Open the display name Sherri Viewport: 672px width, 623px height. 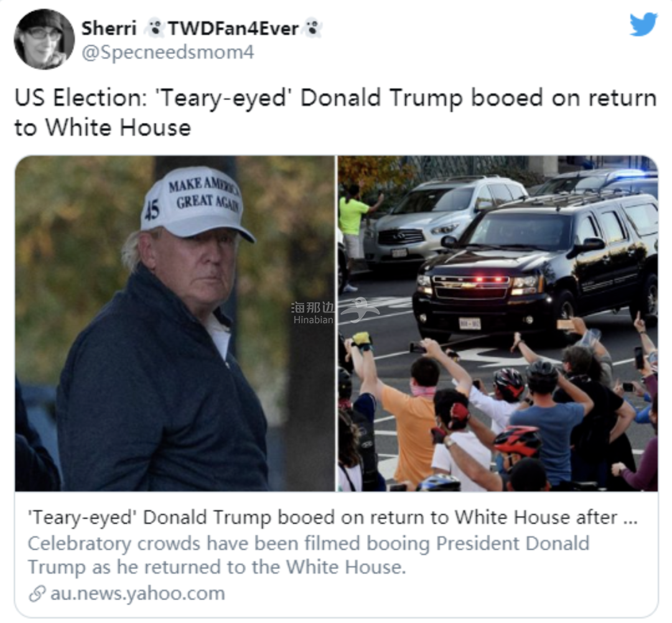(109, 28)
